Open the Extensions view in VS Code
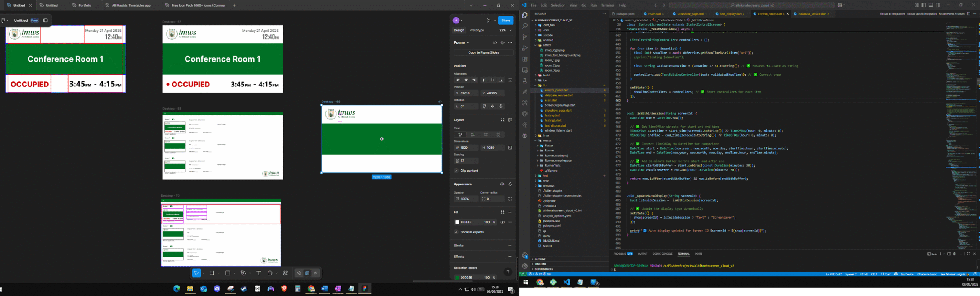The width and height of the screenshot is (980, 296). point(525,59)
